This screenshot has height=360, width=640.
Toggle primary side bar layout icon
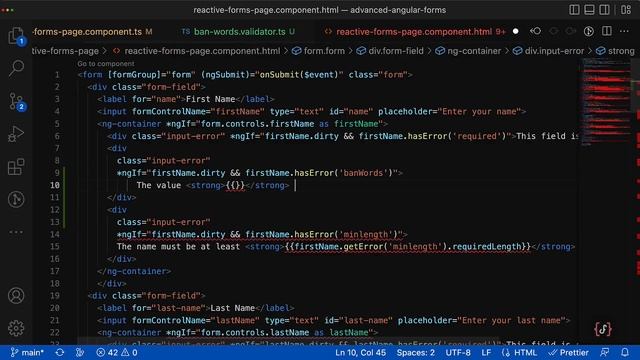coord(574,10)
